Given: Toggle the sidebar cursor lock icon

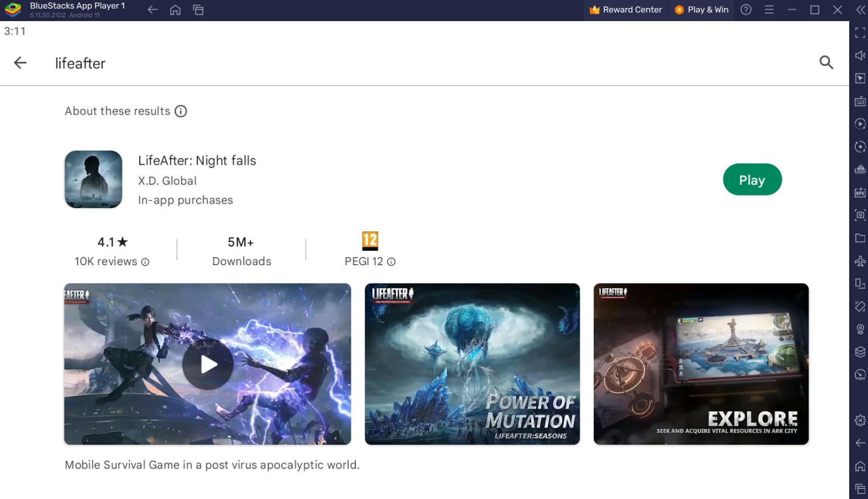Looking at the screenshot, I should (x=860, y=78).
